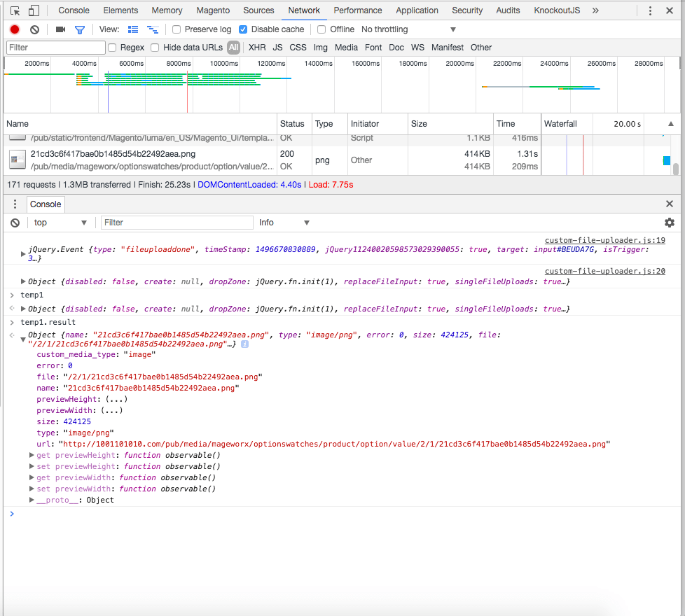Open the Magento panel tab
This screenshot has height=616, width=685.
click(213, 10)
